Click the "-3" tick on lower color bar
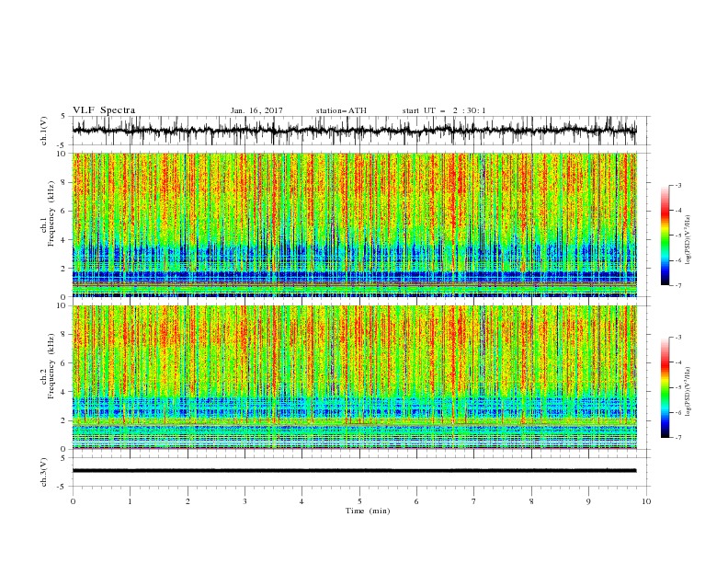Screen dimensions: 728x563 click(x=678, y=338)
